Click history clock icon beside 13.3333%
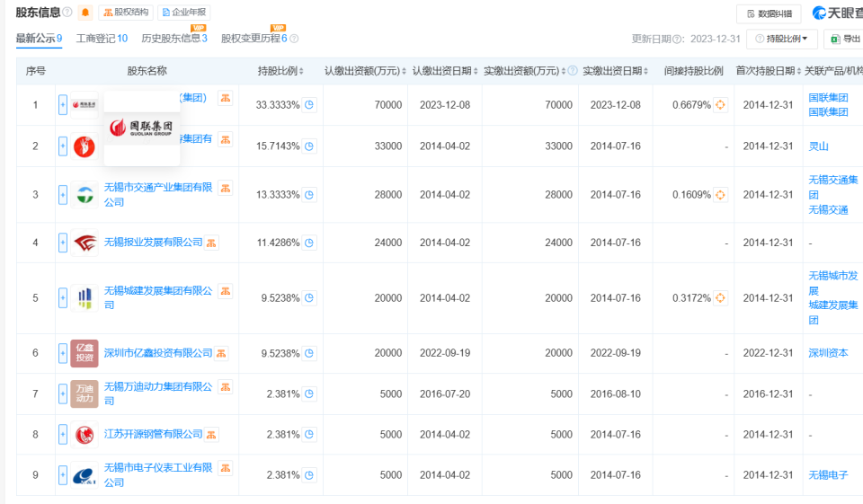 [309, 195]
